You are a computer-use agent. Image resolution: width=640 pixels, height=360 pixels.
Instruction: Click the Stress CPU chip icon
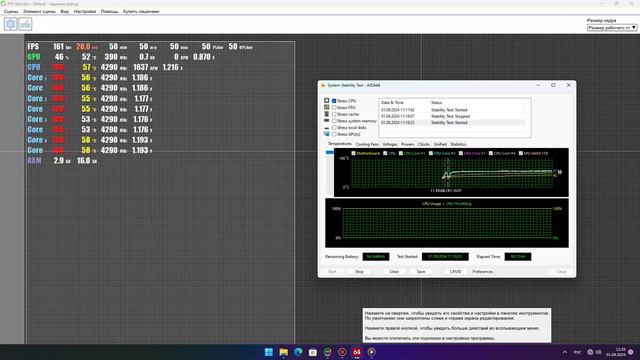point(327,100)
